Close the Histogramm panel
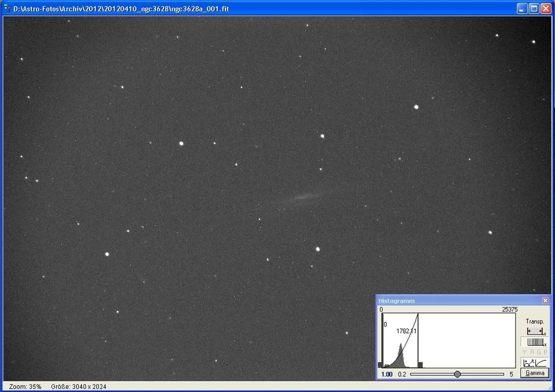This screenshot has width=555, height=392. (545, 301)
